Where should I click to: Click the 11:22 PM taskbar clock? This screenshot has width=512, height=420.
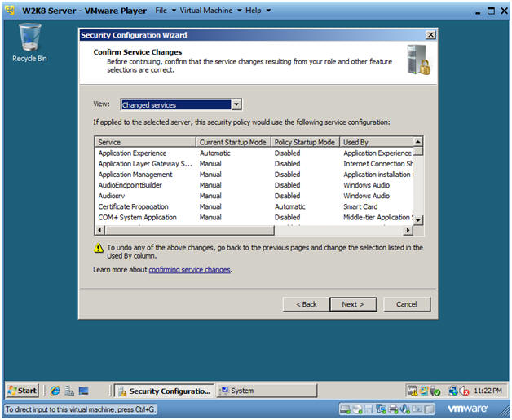click(488, 391)
